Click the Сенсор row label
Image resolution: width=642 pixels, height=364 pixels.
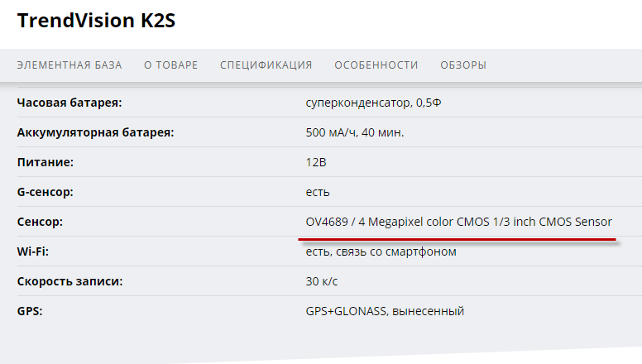coord(41,222)
